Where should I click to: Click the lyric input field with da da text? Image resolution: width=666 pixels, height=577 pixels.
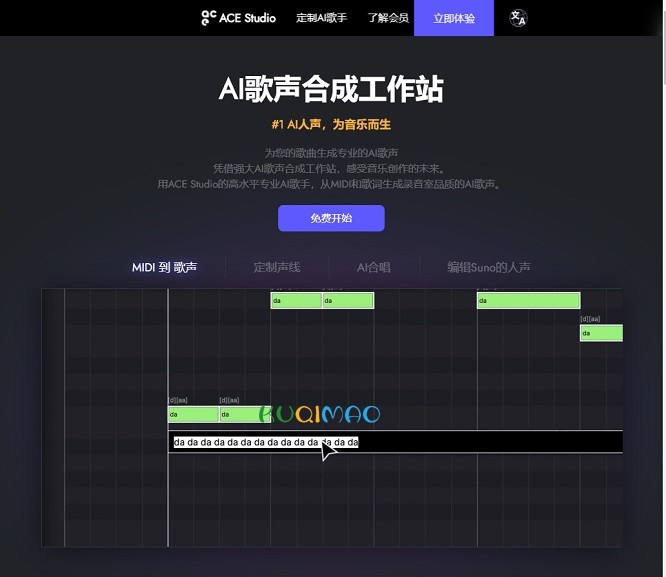[395, 442]
